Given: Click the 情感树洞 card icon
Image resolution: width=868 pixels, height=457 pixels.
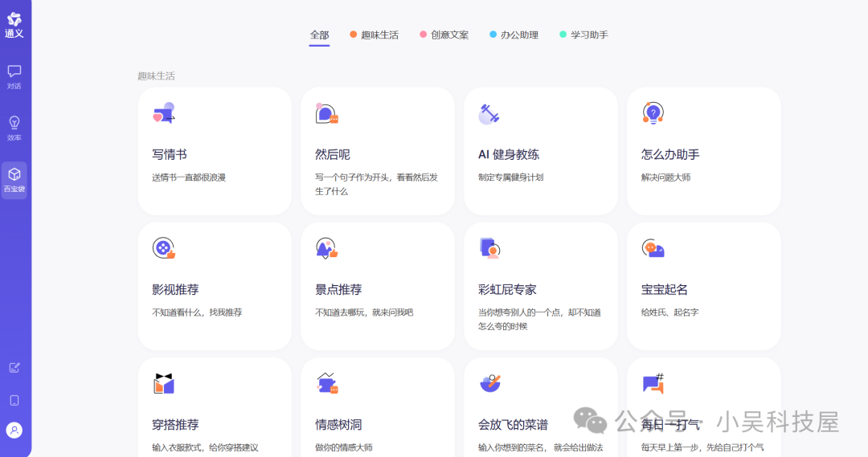Looking at the screenshot, I should [x=326, y=383].
